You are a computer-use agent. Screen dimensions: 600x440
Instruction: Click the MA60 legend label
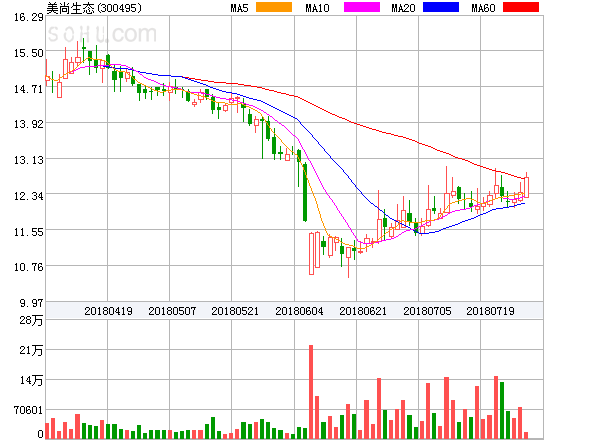point(483,8)
